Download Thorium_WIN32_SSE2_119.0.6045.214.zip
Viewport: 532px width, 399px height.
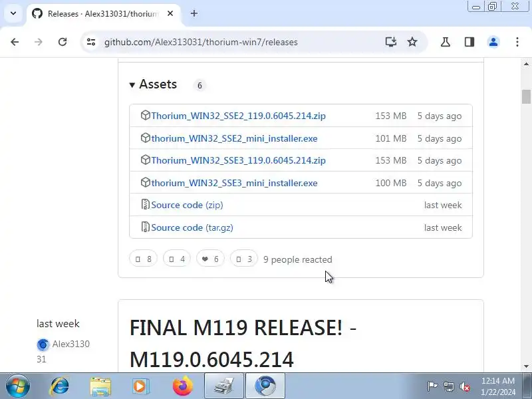point(238,116)
